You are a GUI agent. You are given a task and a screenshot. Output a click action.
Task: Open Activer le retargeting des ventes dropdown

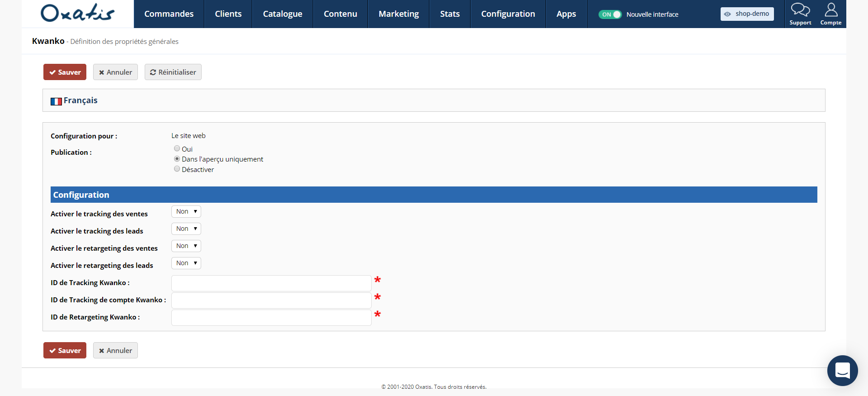(x=186, y=246)
